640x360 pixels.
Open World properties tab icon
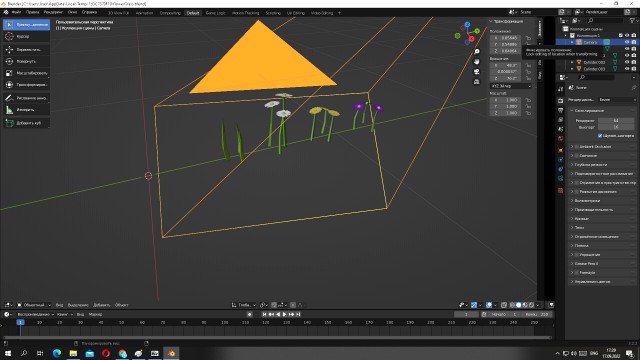click(560, 139)
